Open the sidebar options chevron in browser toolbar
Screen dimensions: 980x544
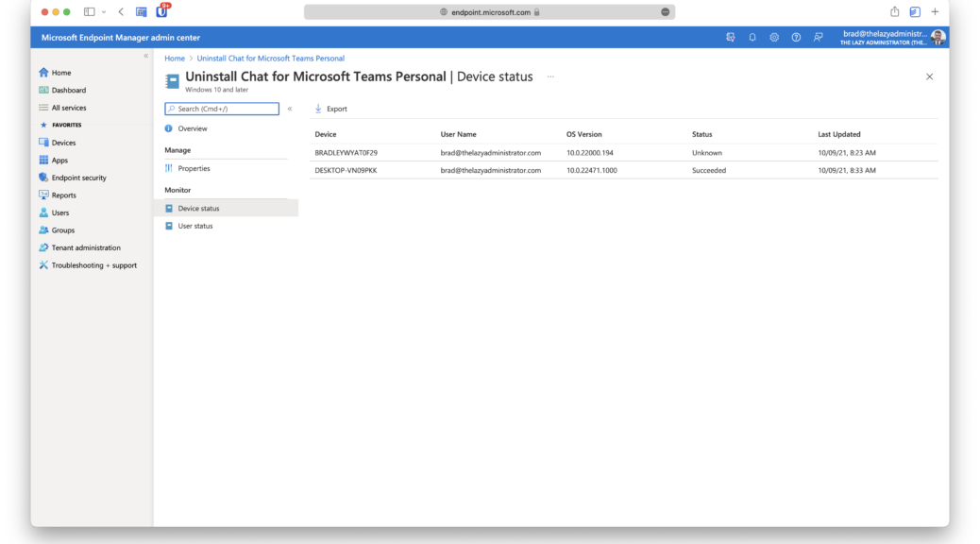[x=104, y=12]
